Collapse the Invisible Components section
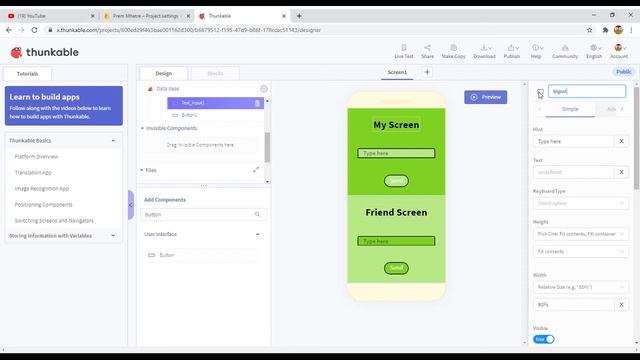The height and width of the screenshot is (360, 640). pyautogui.click(x=142, y=128)
